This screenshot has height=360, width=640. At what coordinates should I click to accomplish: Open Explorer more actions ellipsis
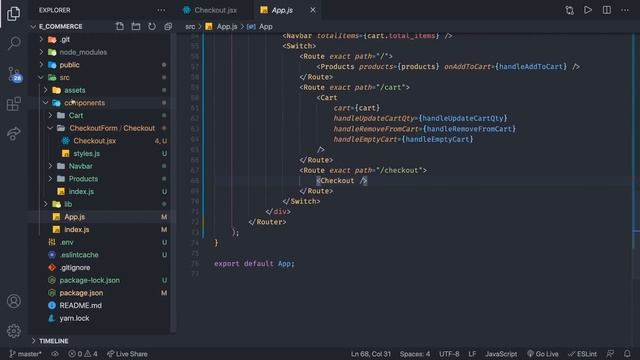point(161,10)
